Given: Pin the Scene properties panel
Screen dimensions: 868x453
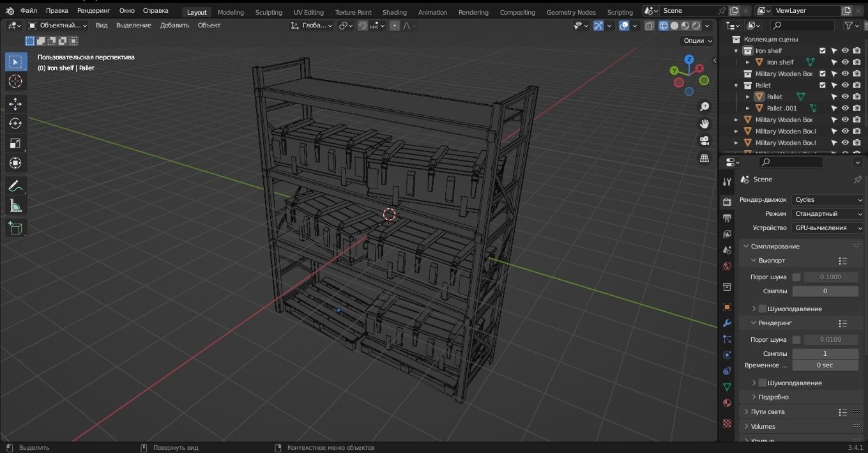Looking at the screenshot, I should [x=857, y=180].
